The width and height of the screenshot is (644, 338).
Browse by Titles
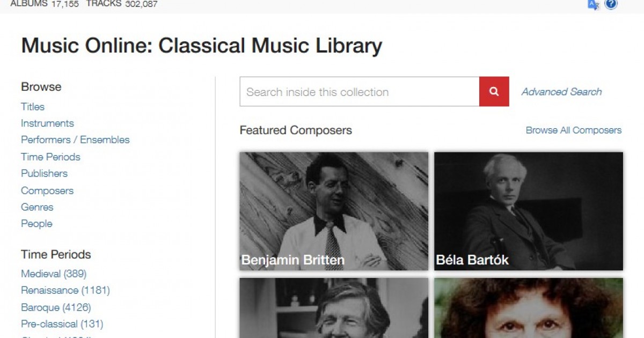tap(33, 107)
